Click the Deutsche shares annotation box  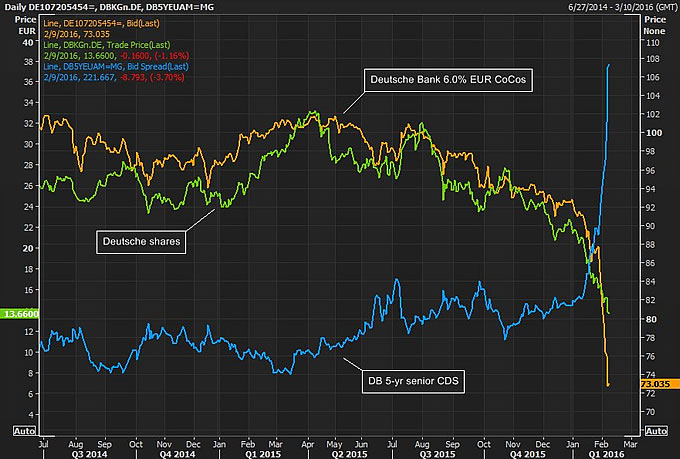pos(142,241)
